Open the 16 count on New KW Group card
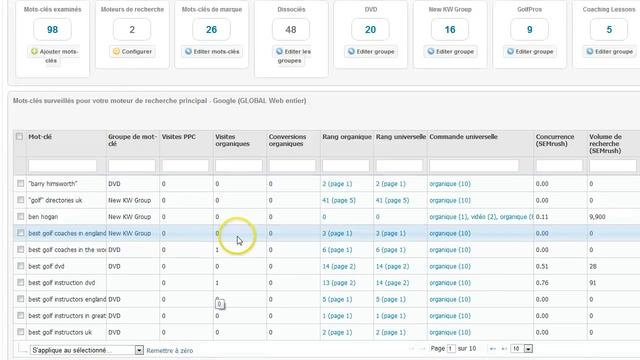This screenshot has height=360, width=640. [450, 29]
